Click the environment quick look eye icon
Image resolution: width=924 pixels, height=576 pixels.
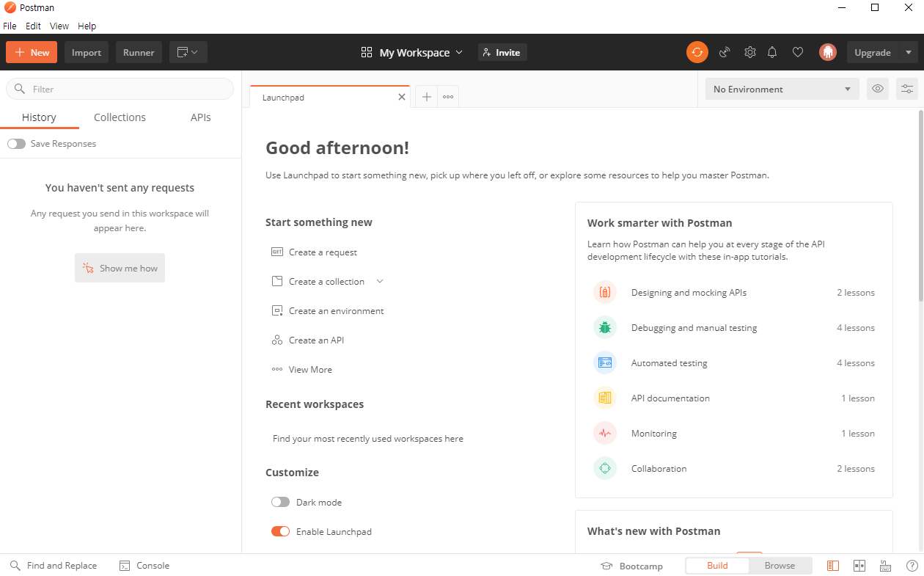click(x=878, y=89)
